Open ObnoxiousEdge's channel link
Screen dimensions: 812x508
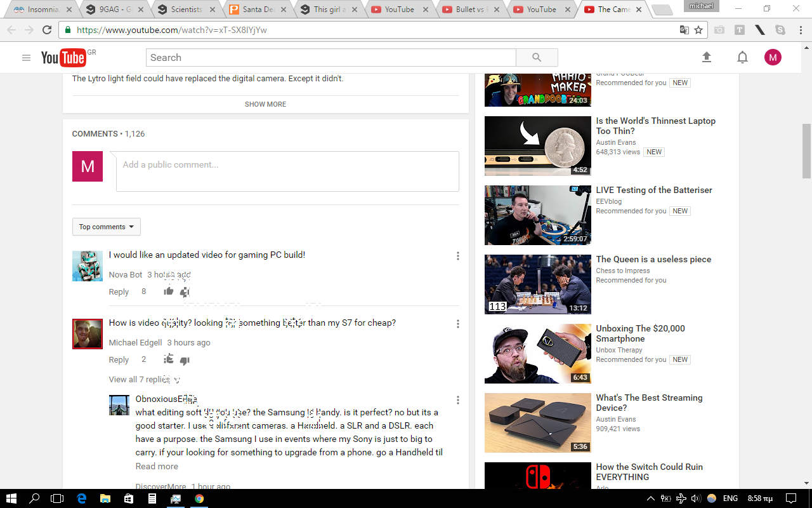click(x=166, y=399)
